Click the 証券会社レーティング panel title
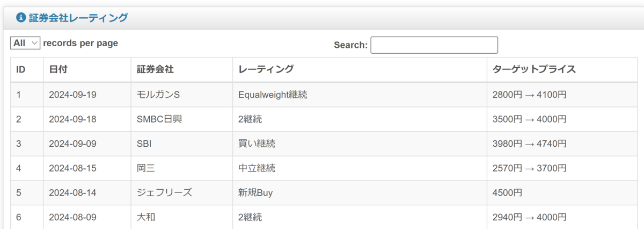The height and width of the screenshot is (229, 644). tap(78, 18)
